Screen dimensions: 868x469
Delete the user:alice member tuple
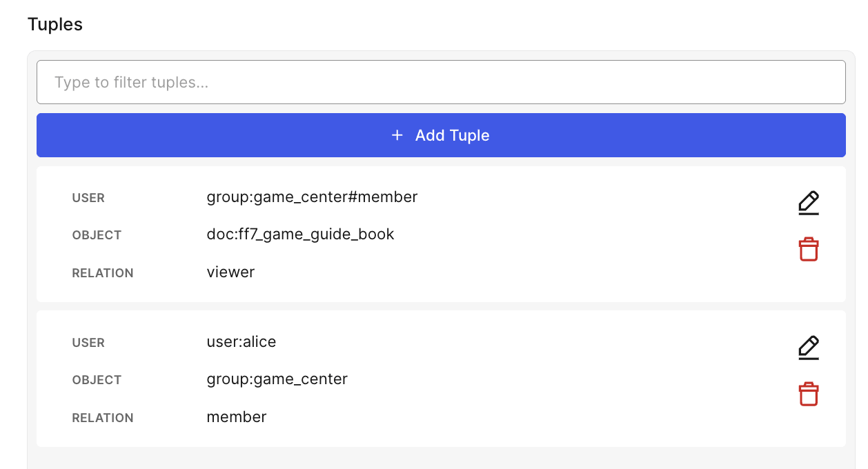click(808, 394)
